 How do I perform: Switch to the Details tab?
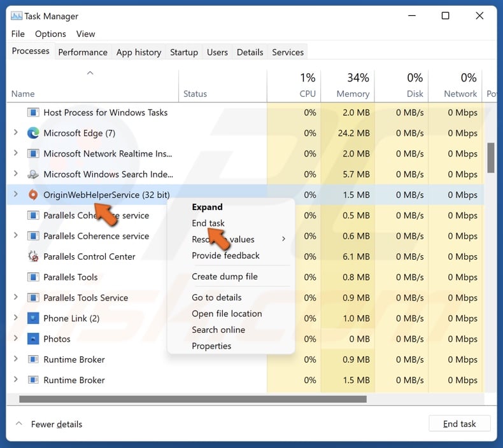[x=250, y=52]
